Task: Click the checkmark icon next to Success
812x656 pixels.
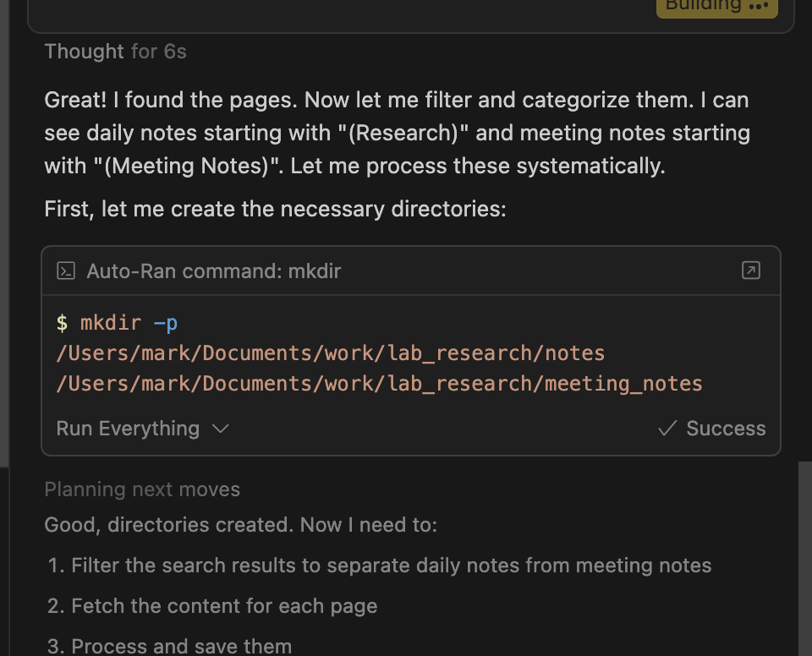Action: click(667, 429)
